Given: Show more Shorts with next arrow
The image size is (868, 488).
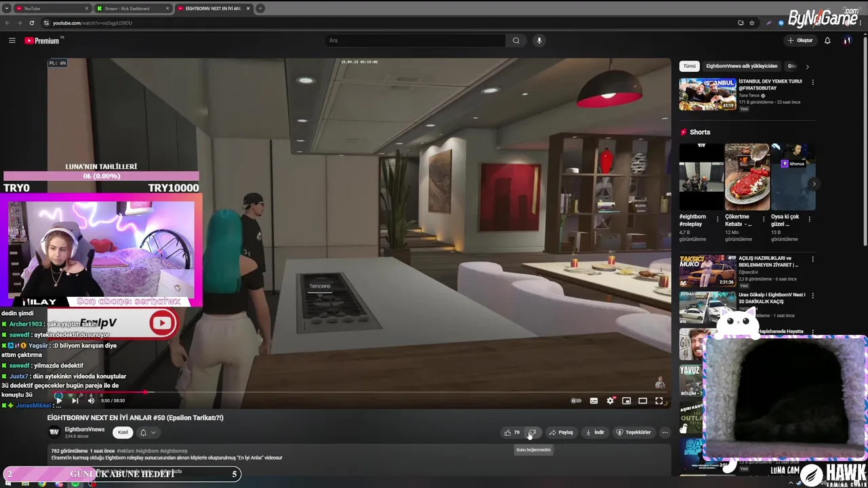Looking at the screenshot, I should (814, 184).
